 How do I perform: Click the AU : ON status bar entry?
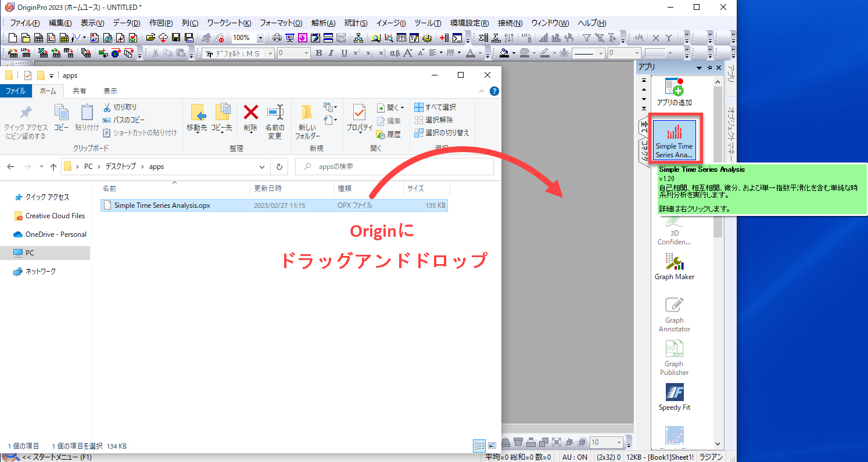click(x=575, y=457)
